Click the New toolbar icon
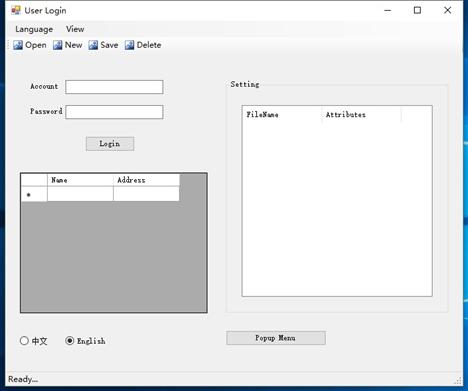 pyautogui.click(x=57, y=45)
